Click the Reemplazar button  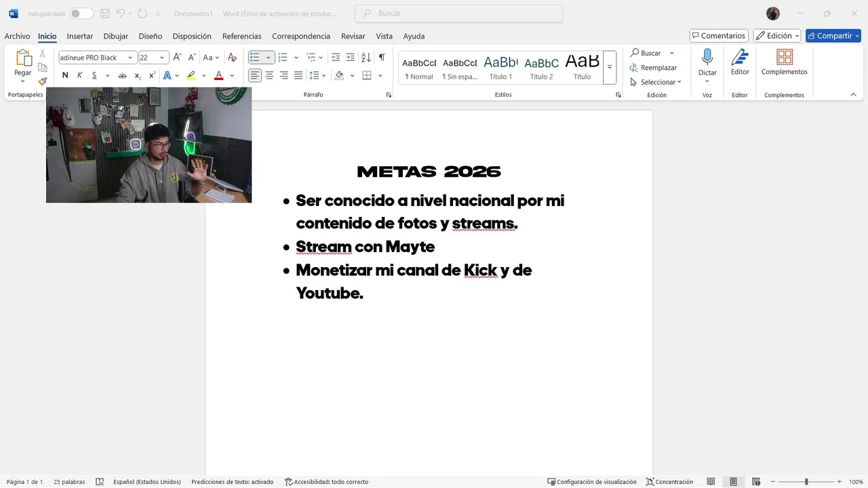(x=654, y=68)
